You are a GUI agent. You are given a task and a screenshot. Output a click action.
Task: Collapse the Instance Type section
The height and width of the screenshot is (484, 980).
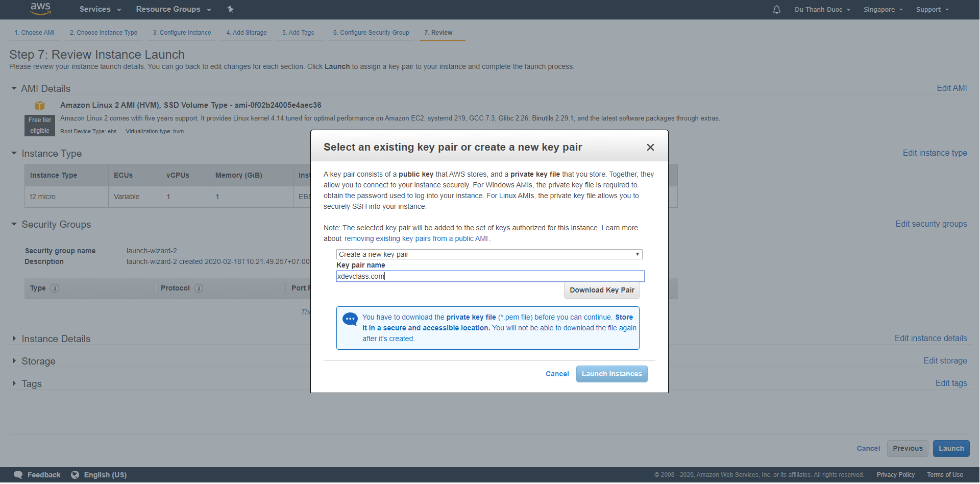14,153
